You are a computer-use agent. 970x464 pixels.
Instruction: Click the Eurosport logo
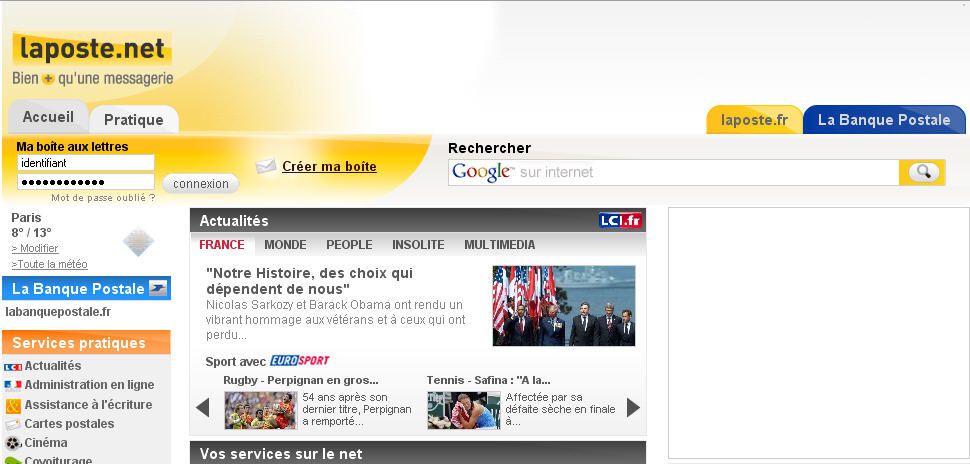pyautogui.click(x=299, y=361)
